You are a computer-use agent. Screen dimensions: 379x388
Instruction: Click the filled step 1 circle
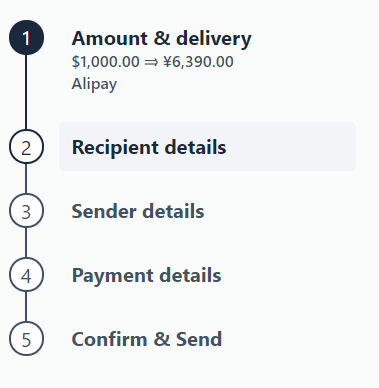(x=26, y=37)
